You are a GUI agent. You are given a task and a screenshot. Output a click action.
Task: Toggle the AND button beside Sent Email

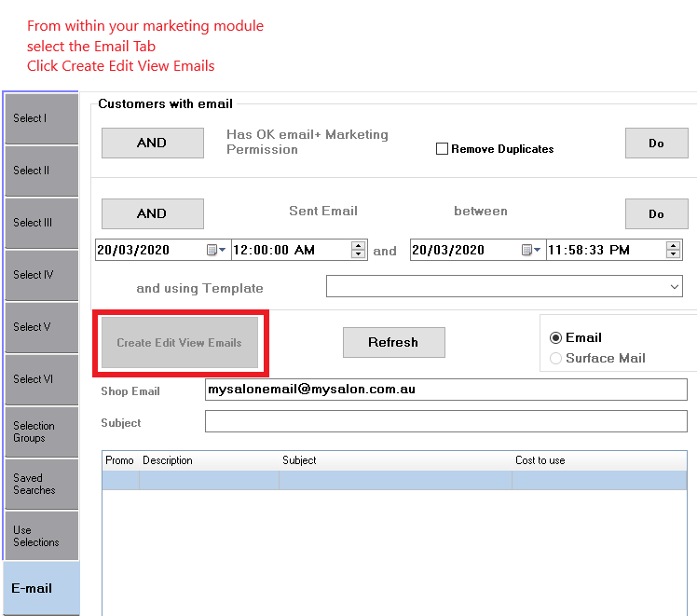[152, 213]
